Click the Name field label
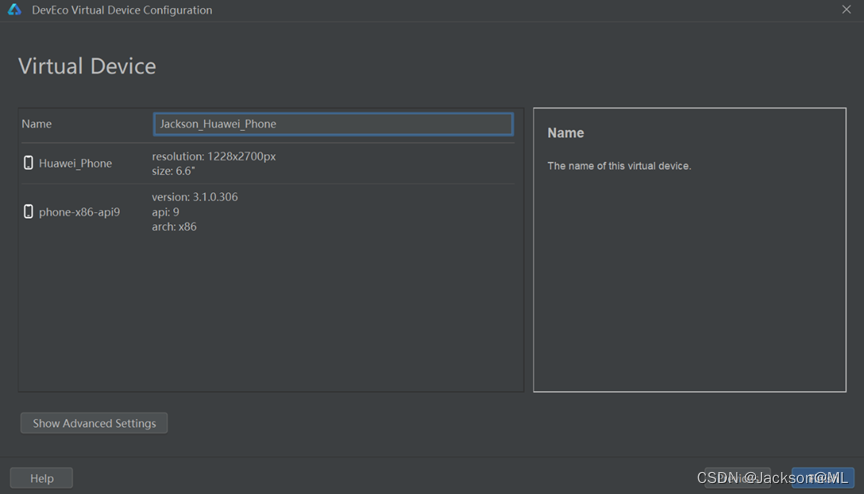 (36, 124)
